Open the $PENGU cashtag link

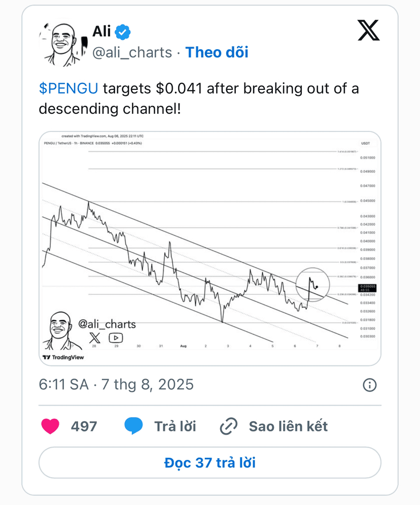click(68, 89)
